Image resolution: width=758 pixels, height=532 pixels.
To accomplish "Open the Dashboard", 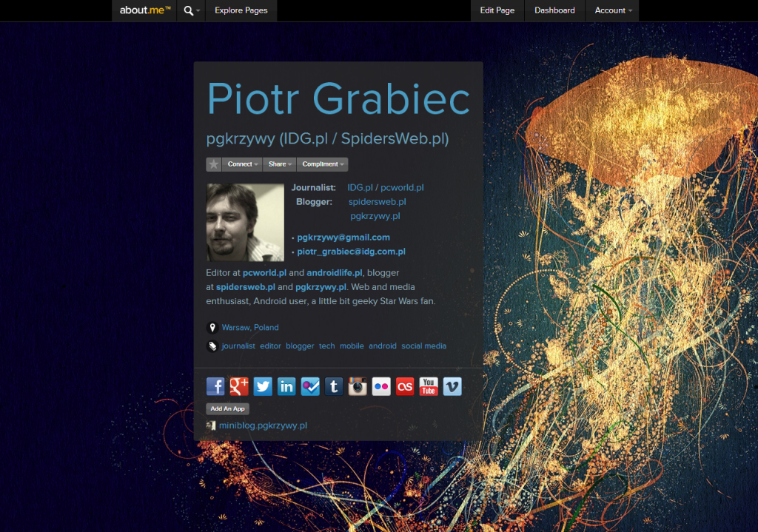I will pyautogui.click(x=554, y=10).
